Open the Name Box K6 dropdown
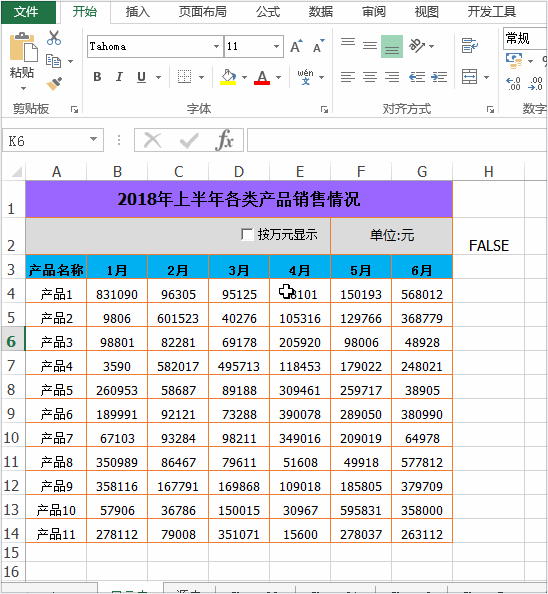 [x=93, y=139]
